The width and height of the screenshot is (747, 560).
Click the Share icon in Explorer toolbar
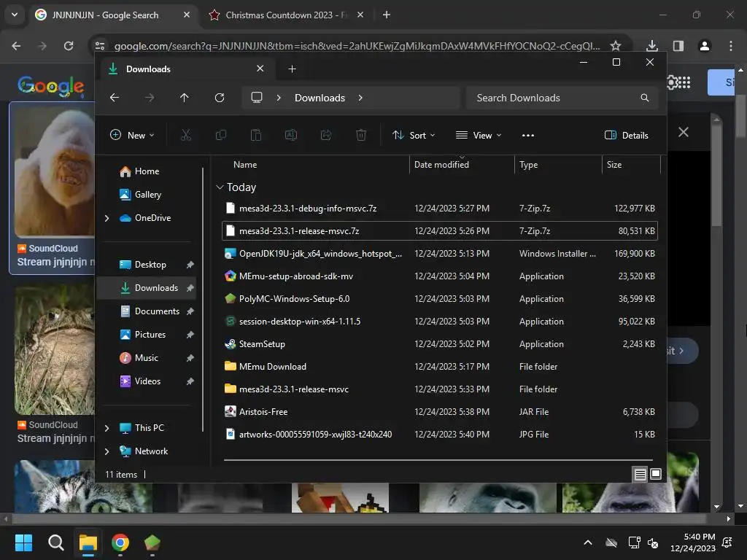click(326, 135)
